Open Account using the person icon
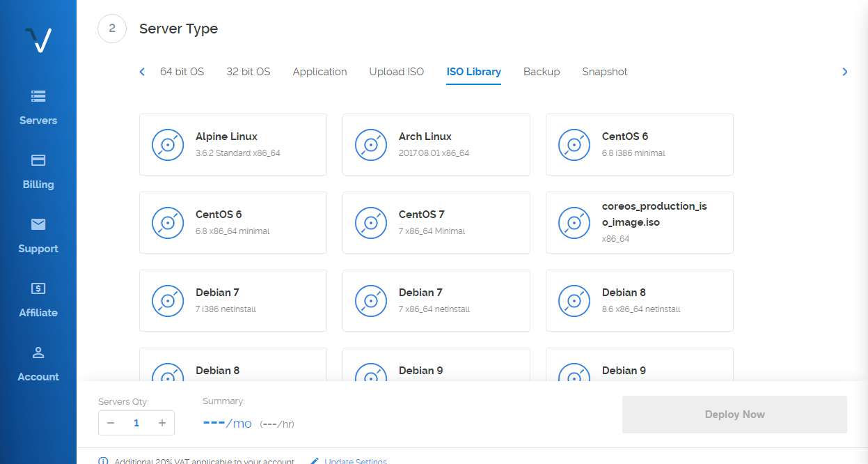Screen dimensions: 868x464 coord(38,353)
